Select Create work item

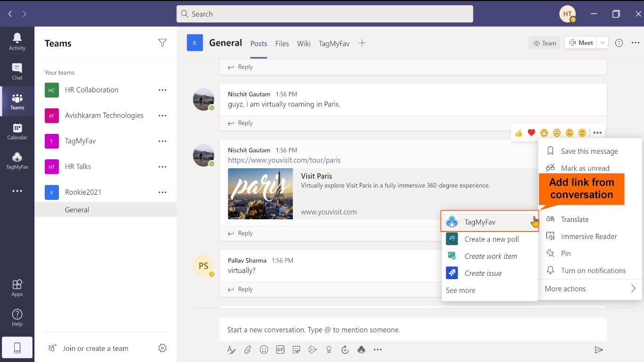490,256
